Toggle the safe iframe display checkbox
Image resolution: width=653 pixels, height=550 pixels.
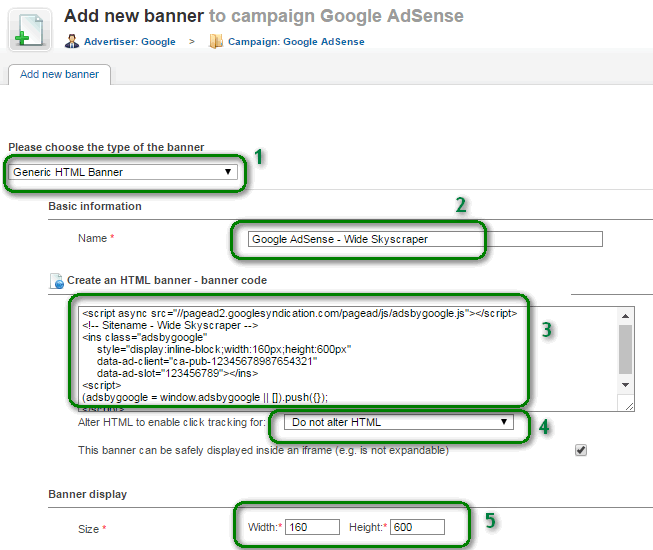pos(581,450)
